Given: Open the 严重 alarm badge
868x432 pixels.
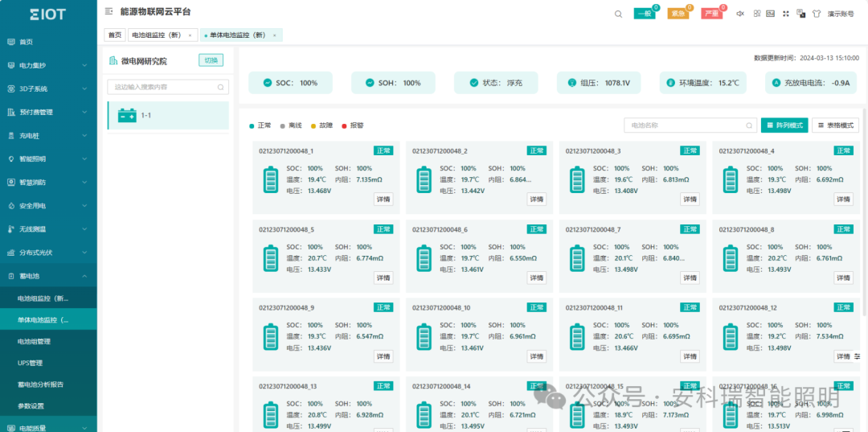Looking at the screenshot, I should click(712, 14).
